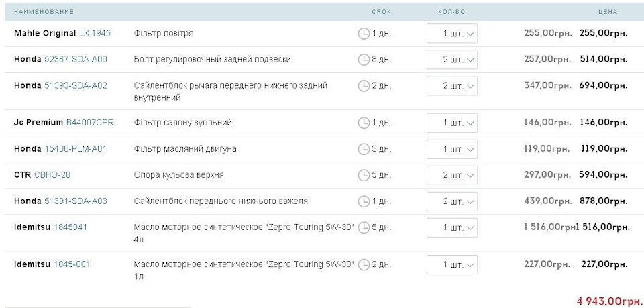Open quantity dropdown for Honda 52387-SDA-A00

click(x=451, y=60)
